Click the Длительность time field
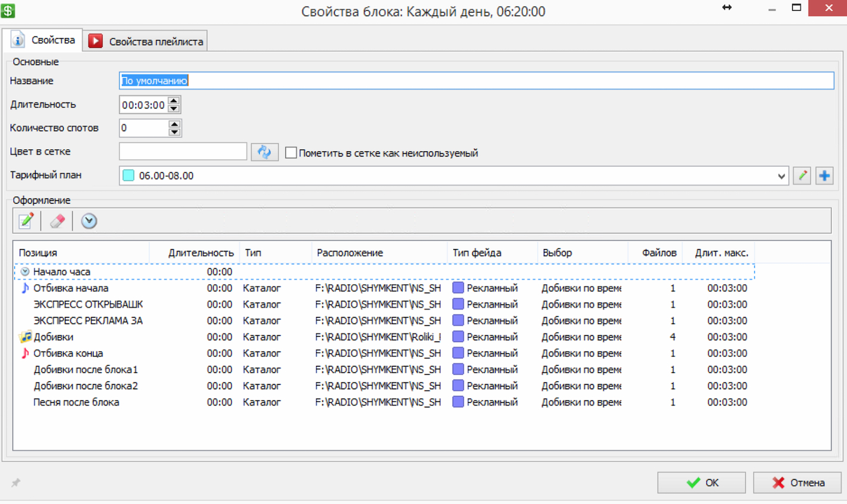 (144, 105)
